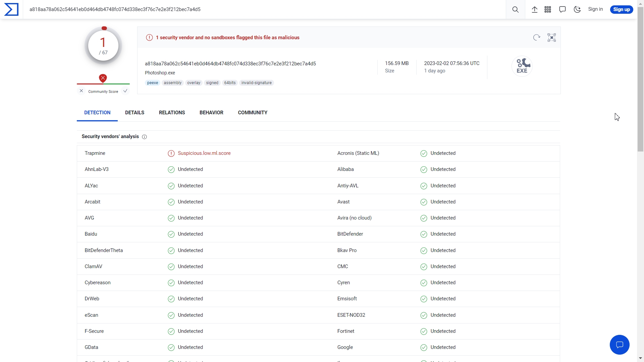Open the apps grid icon

click(548, 9)
